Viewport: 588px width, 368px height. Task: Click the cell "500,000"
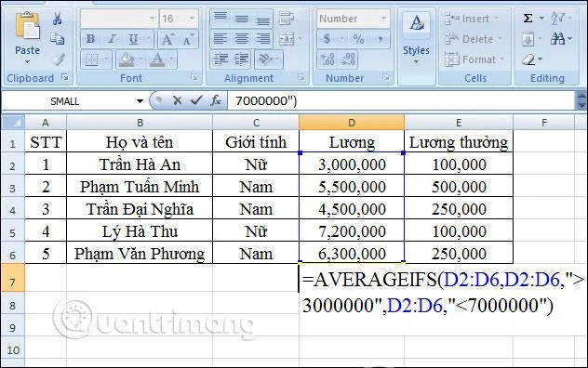coord(459,186)
